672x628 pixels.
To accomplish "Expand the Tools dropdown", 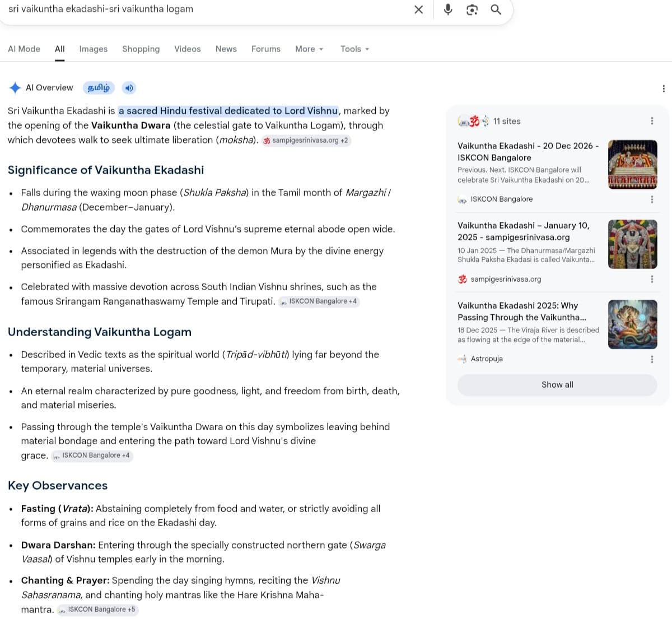I will [x=354, y=49].
